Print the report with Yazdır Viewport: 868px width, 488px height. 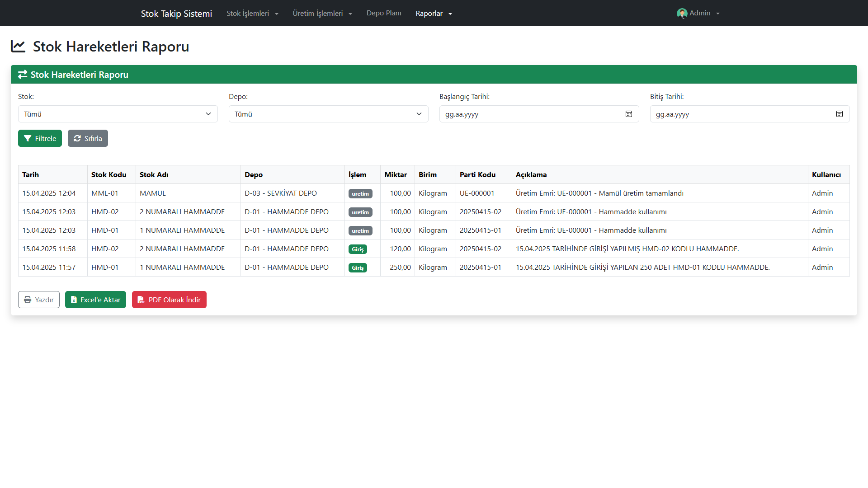(x=39, y=300)
